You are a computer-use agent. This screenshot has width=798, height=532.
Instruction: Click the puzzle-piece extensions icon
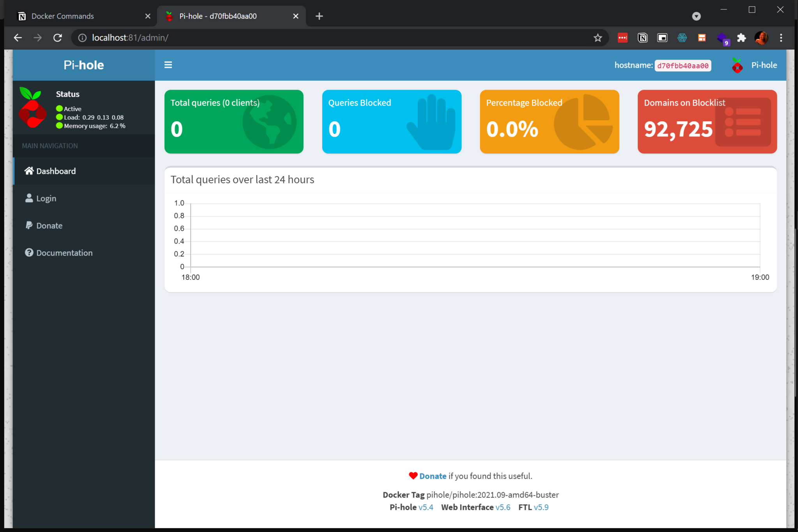click(741, 37)
